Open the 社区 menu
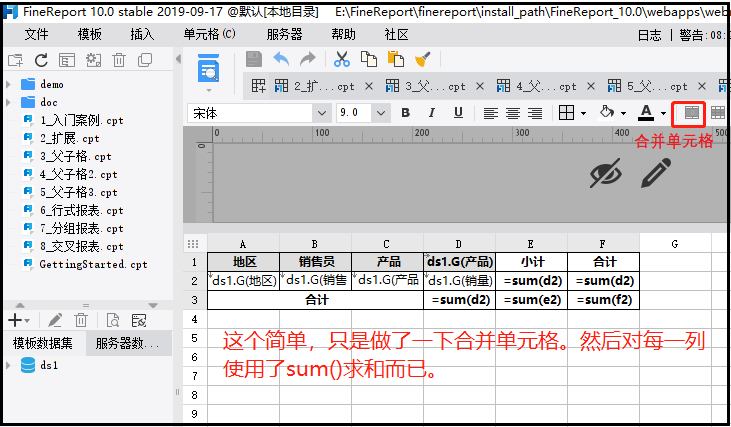The height and width of the screenshot is (427, 731). (x=396, y=34)
